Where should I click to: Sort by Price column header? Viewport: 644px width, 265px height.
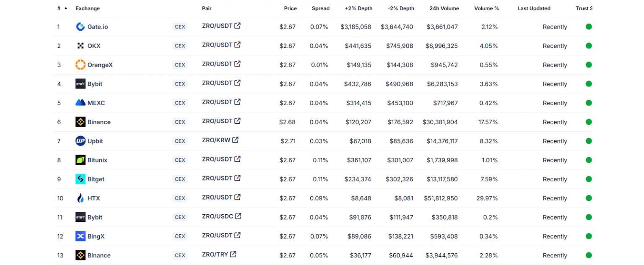tap(290, 8)
